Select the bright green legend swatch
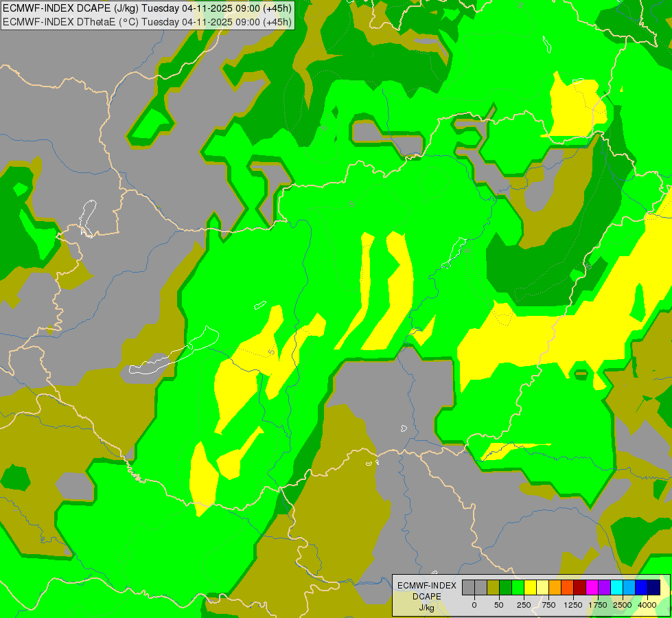672x618 pixels. [518, 587]
